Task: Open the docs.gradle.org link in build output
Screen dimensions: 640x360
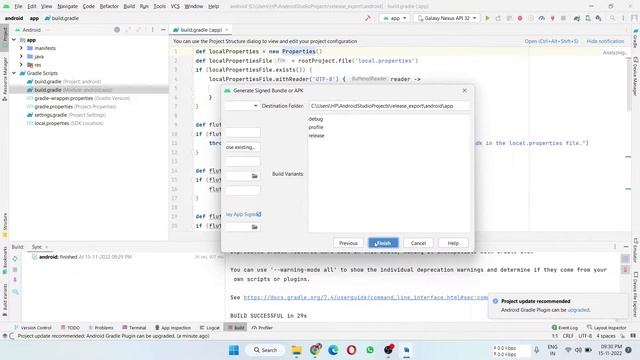Action: (366, 298)
